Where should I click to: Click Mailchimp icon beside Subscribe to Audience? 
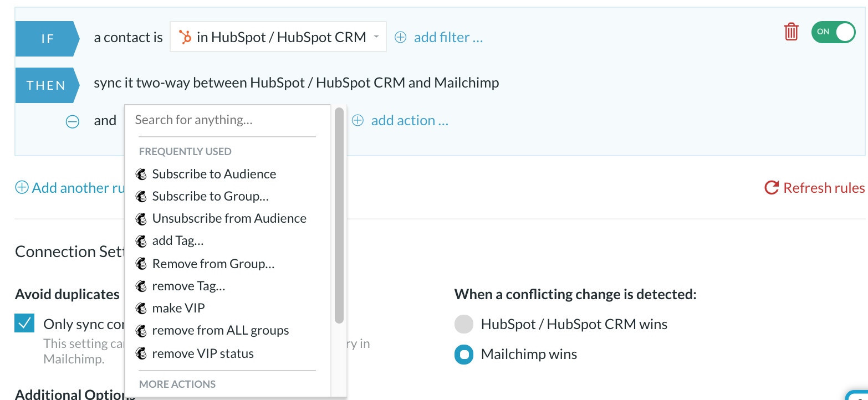(x=141, y=174)
